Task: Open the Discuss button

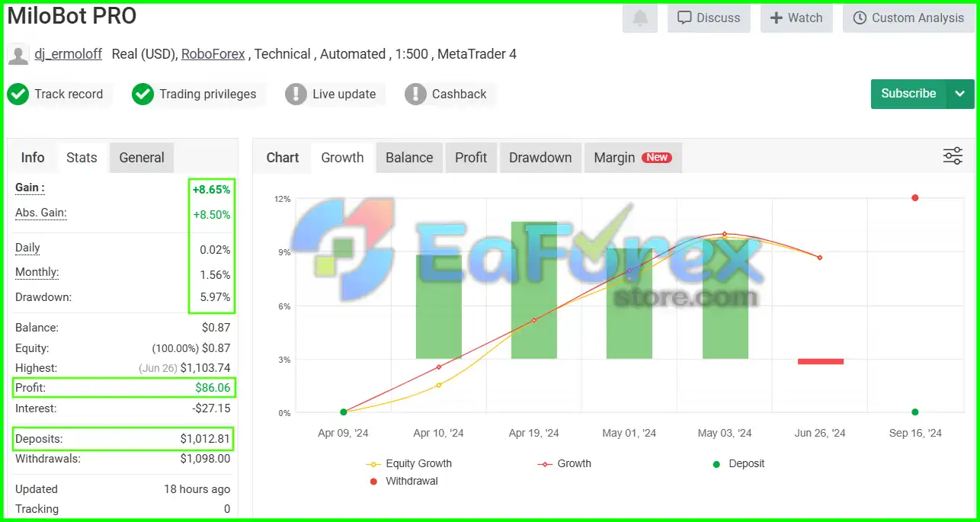Action: click(709, 18)
